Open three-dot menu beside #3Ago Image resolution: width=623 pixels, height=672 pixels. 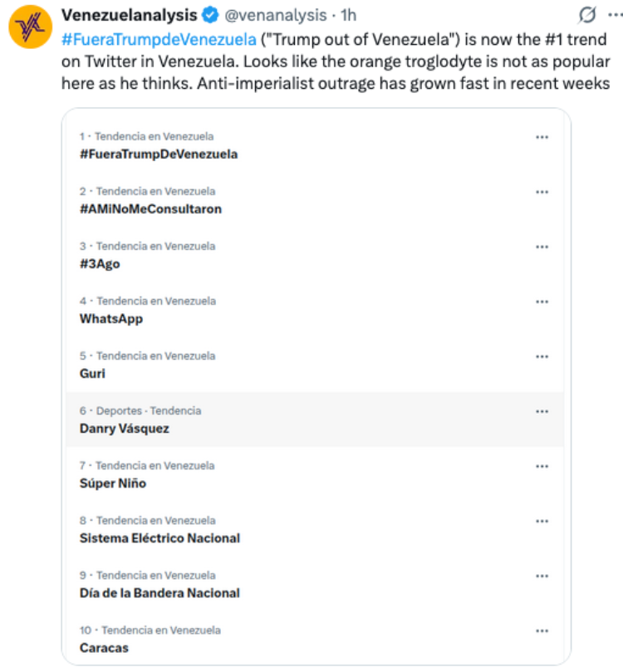point(542,247)
